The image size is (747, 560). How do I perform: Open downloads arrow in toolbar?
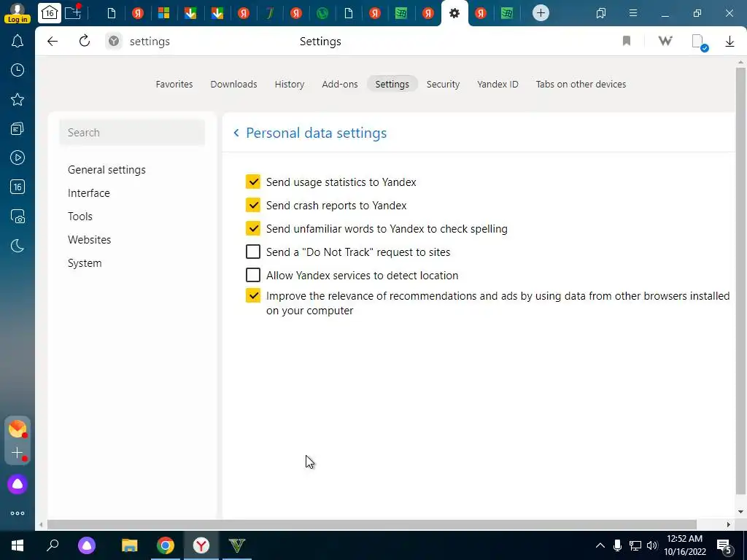point(729,42)
